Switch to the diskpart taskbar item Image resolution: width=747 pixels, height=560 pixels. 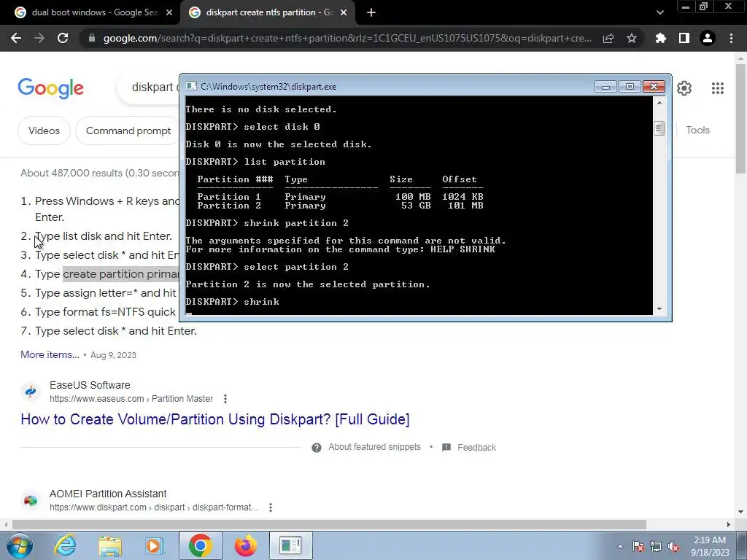click(290, 545)
